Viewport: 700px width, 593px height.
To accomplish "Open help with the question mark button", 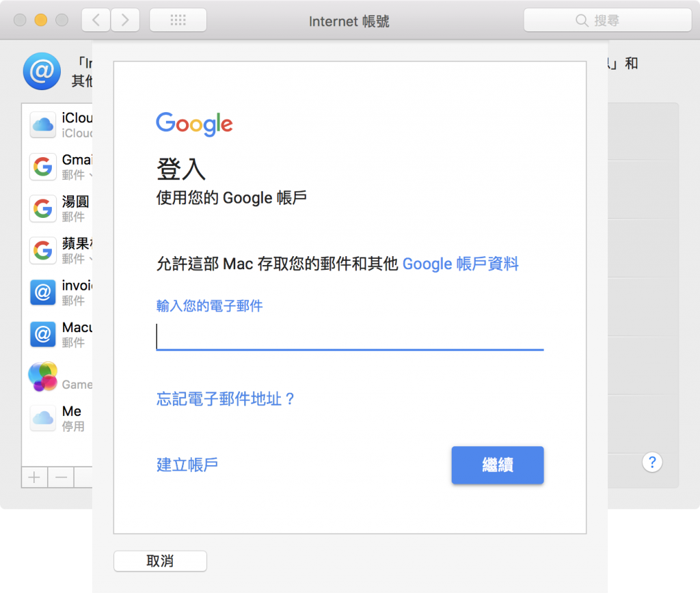I will (652, 463).
